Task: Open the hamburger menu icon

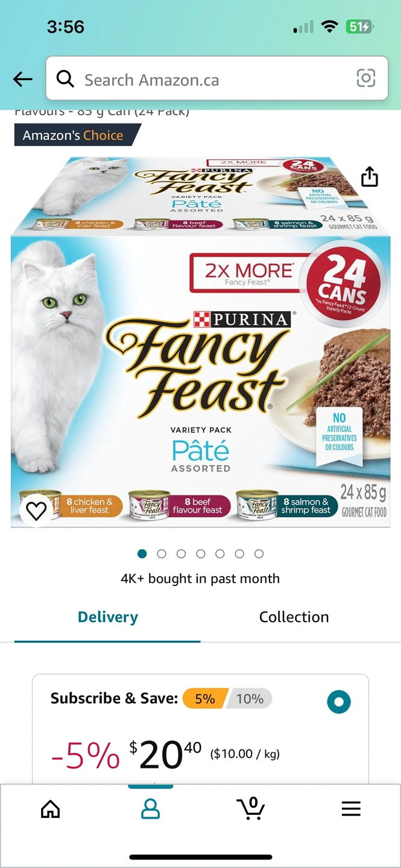Action: pyautogui.click(x=351, y=808)
